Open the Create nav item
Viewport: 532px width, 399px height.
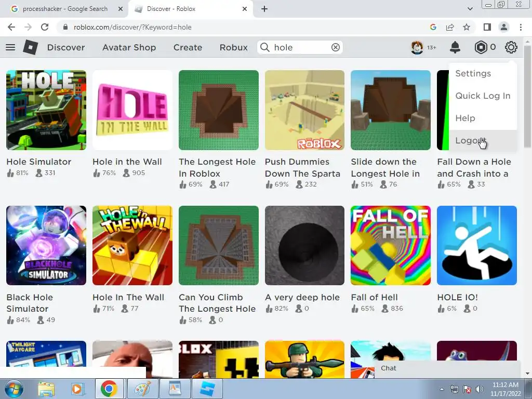point(188,47)
